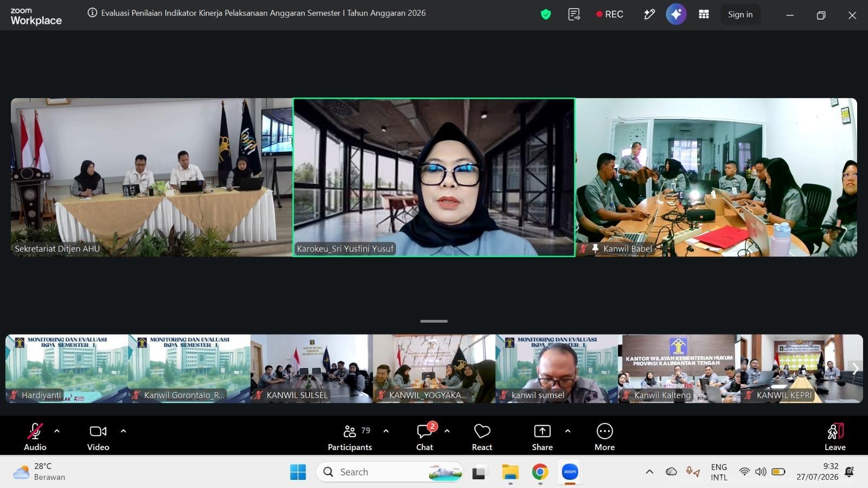Screen dimensions: 868x488
Task: Open the Chat panel
Action: [425, 436]
